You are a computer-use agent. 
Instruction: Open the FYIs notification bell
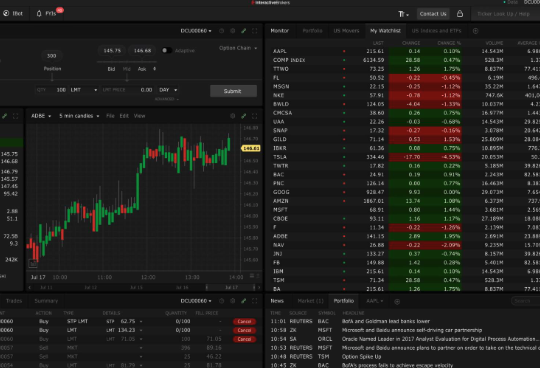pos(39,13)
